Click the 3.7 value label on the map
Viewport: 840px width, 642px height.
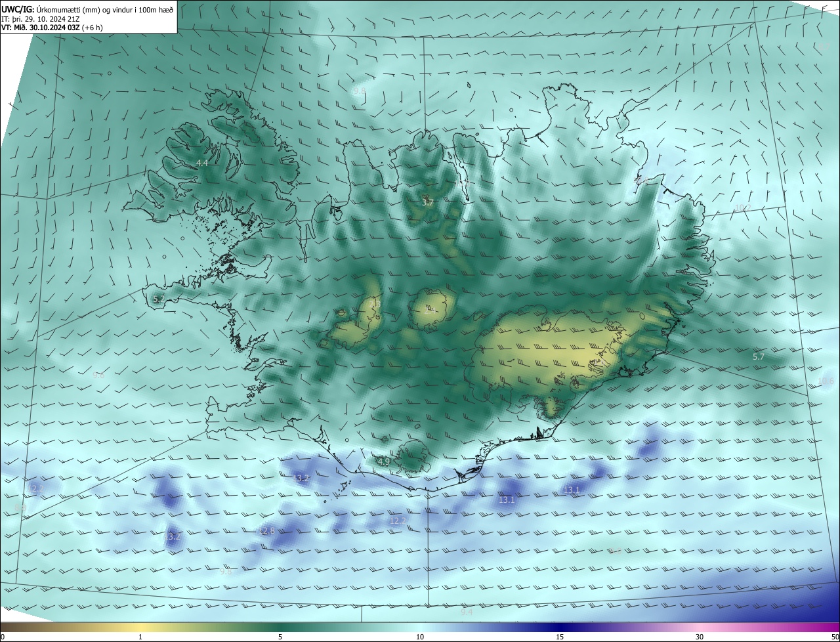(427, 203)
